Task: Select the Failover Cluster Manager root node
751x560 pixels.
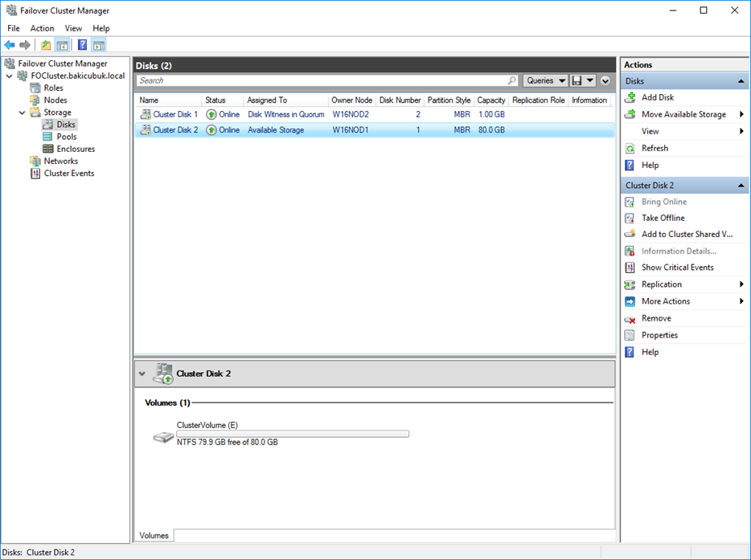Action: tap(63, 63)
